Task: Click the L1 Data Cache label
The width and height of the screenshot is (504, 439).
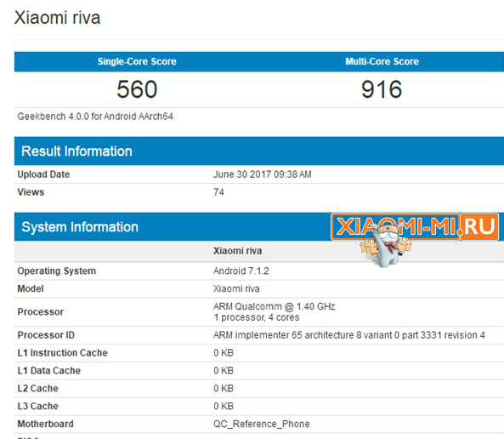Action: (x=48, y=370)
